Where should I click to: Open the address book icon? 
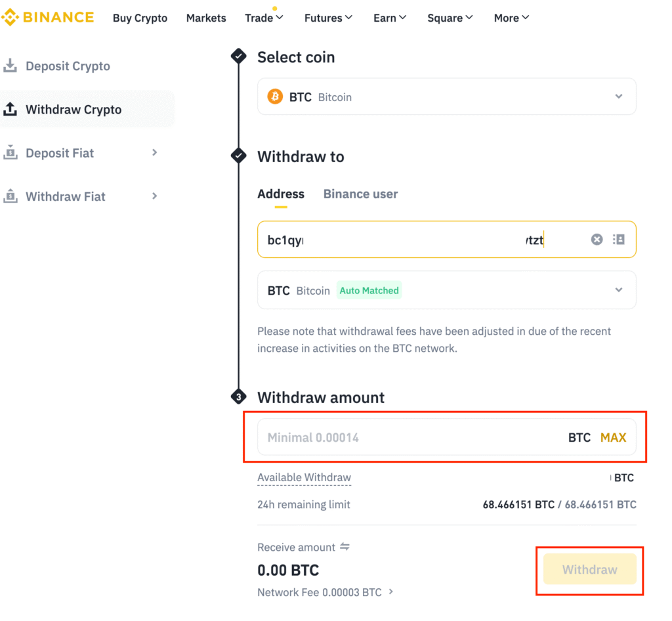[618, 240]
